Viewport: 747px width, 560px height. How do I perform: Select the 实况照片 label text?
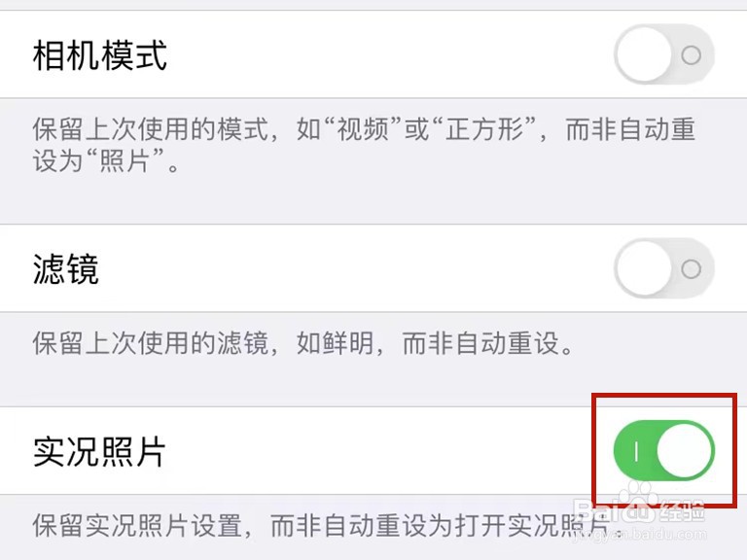pyautogui.click(x=99, y=451)
